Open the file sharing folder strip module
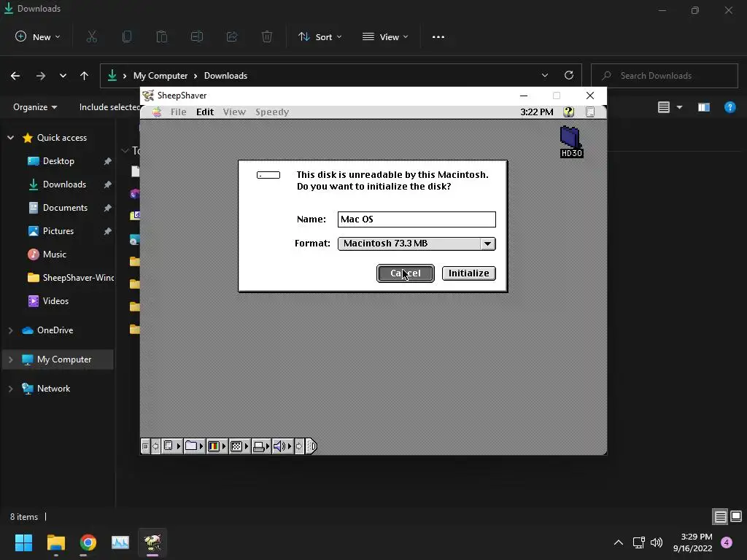The height and width of the screenshot is (560, 747). (194, 446)
